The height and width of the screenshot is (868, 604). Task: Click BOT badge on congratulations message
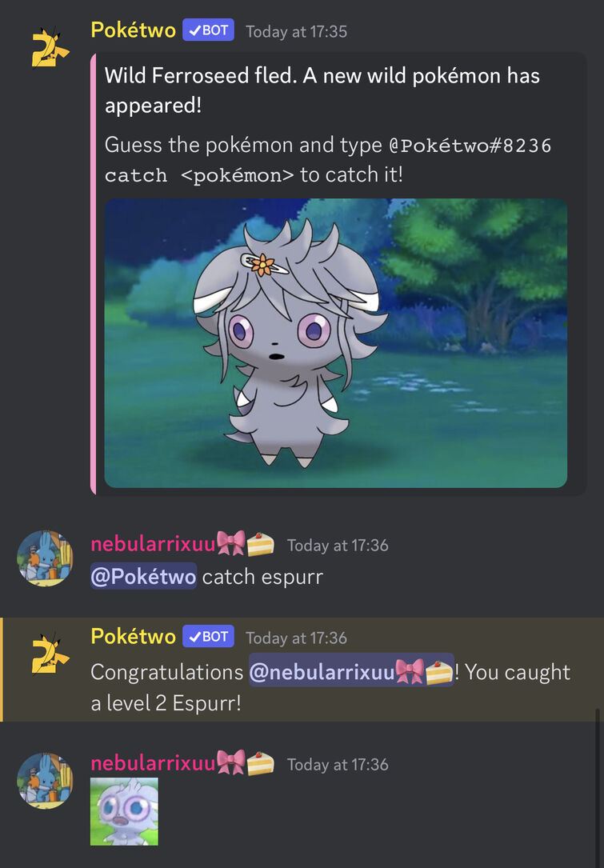tap(208, 636)
